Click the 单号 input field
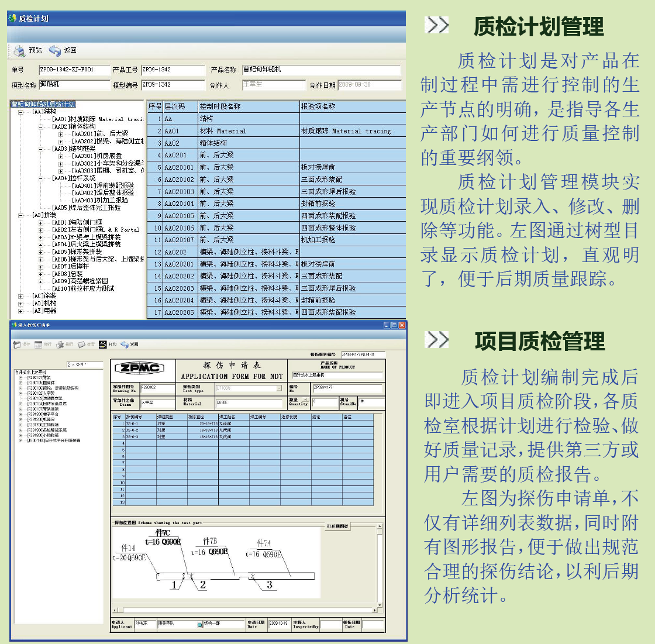 click(x=74, y=70)
